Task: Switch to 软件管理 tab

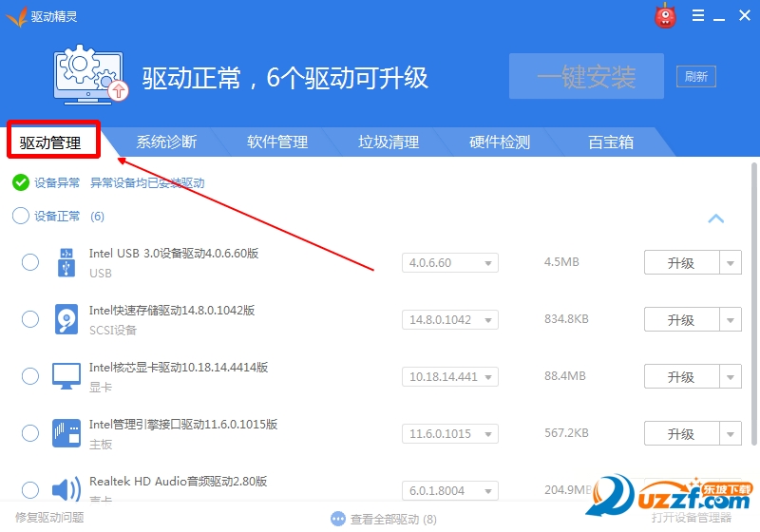Action: [x=277, y=142]
